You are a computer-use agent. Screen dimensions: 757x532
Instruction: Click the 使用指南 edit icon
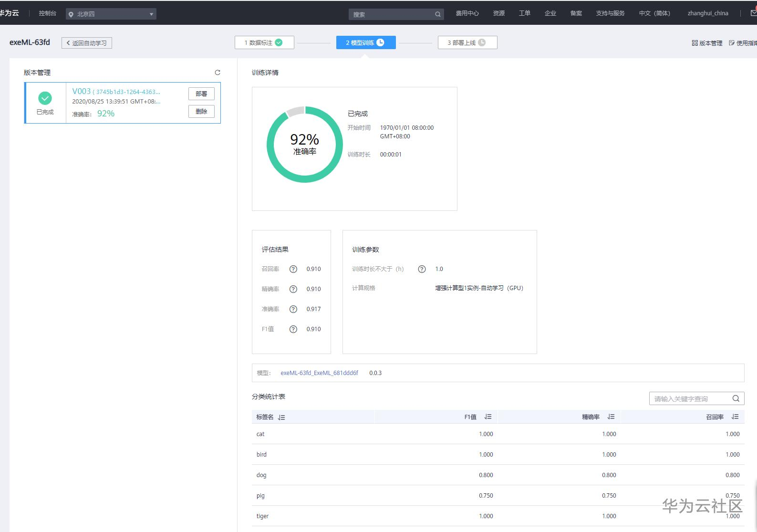click(732, 43)
